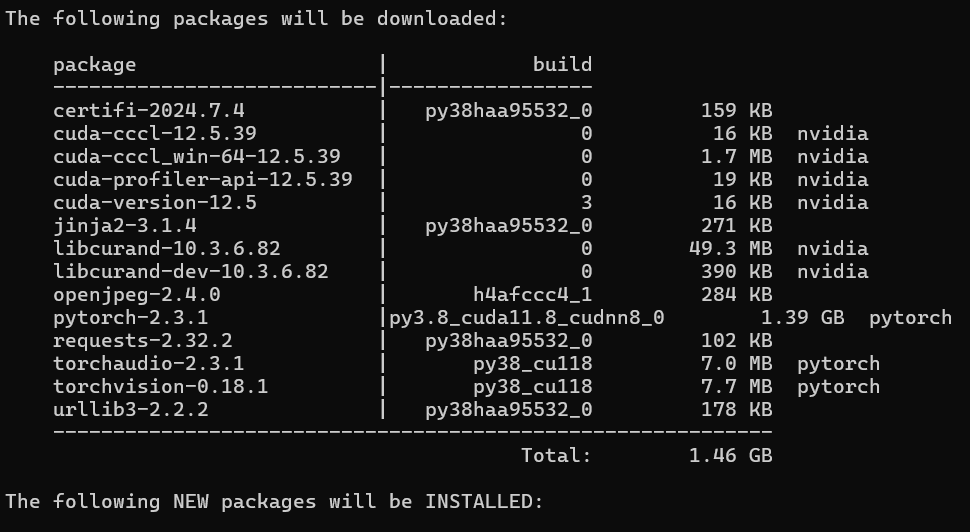Click the py3.8_cuda11.8_cudnn8_0 build string
This screenshot has height=532, width=970.
click(526, 317)
